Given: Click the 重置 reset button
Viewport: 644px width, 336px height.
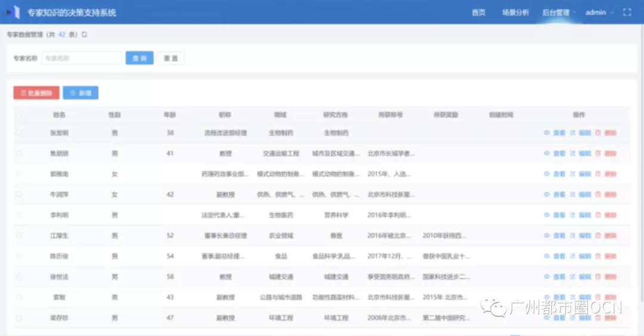Looking at the screenshot, I should [x=171, y=58].
